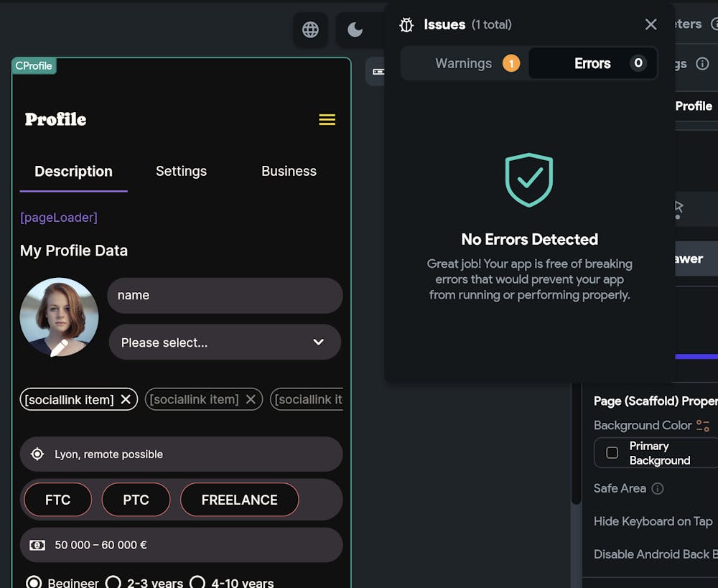Switch to the Warnings tab
This screenshot has width=718, height=588.
click(x=465, y=63)
